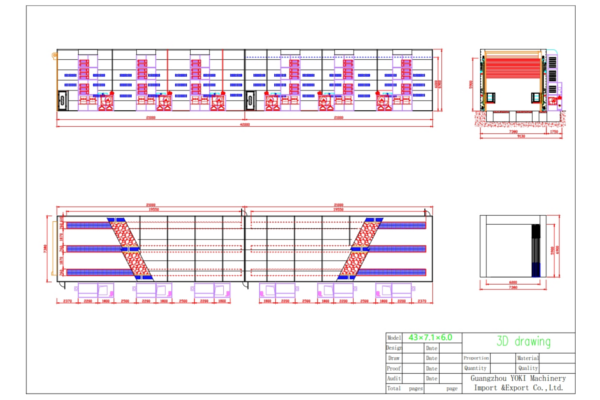Click the top blue strip in left plan view

[x=88, y=224]
